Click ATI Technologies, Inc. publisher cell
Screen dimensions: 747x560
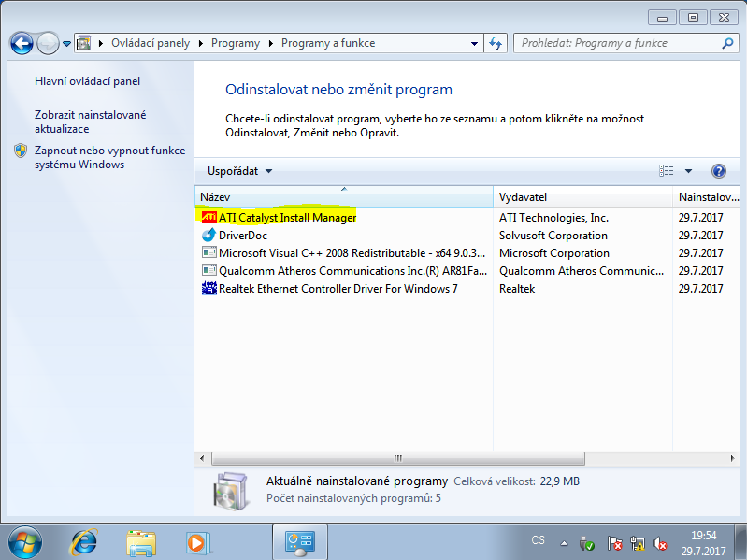click(x=553, y=218)
